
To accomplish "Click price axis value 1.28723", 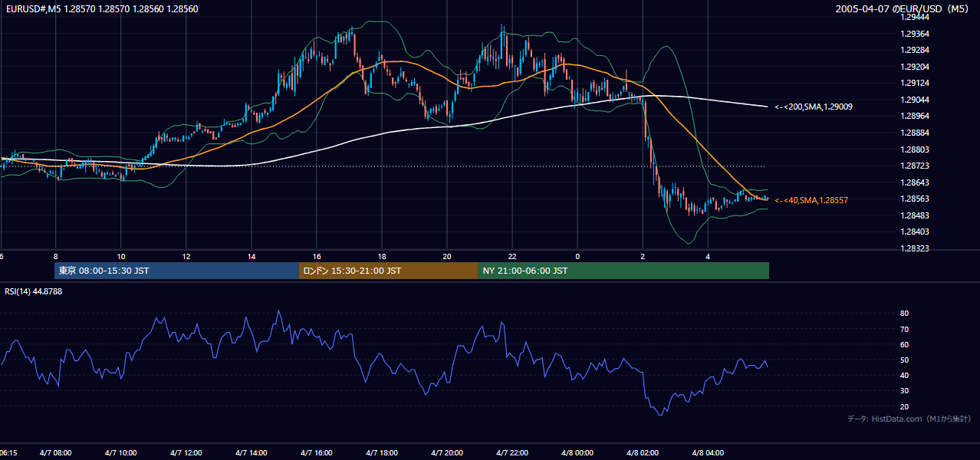I will (x=914, y=166).
